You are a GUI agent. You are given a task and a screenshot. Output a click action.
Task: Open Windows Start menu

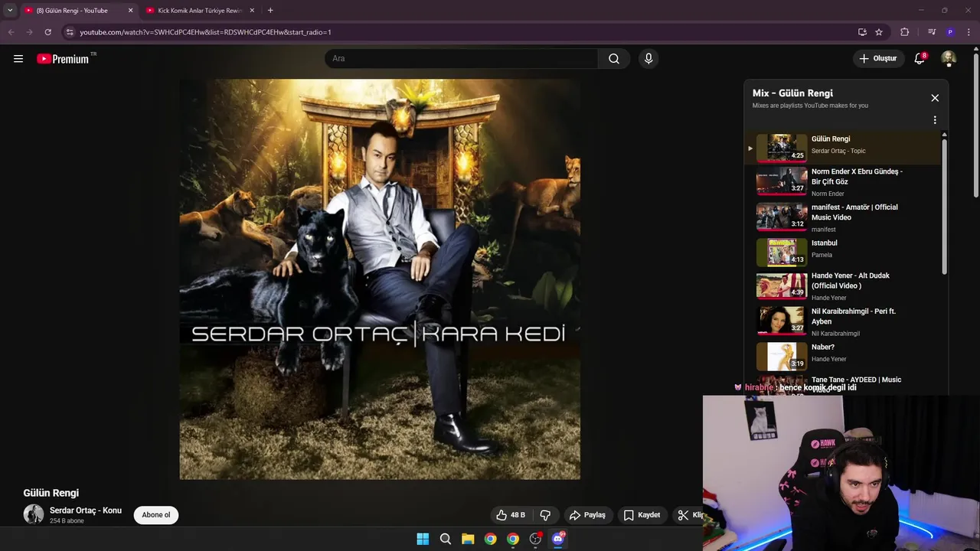(x=423, y=539)
